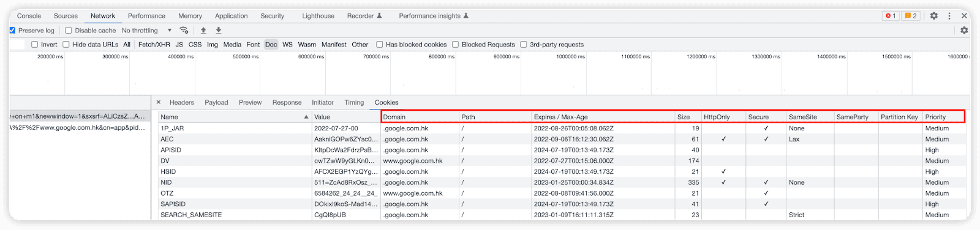Filter requests by Wasm
Screen dimensions: 980x230
coord(307,44)
